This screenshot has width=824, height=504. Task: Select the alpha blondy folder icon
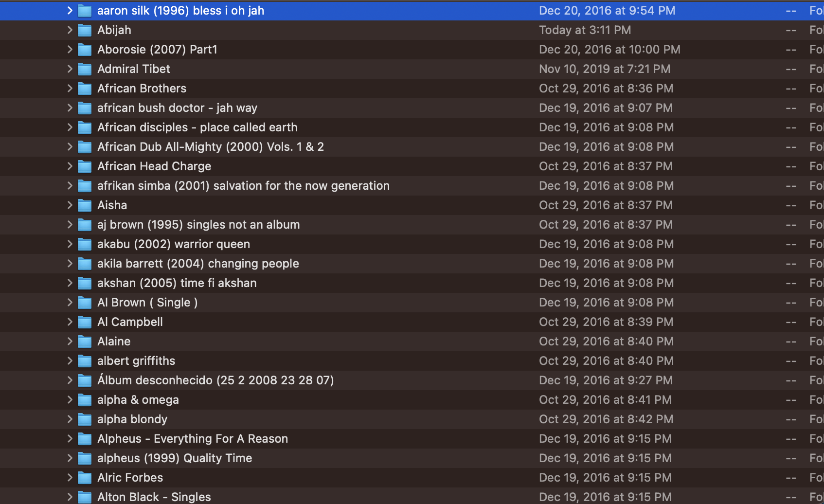(85, 419)
